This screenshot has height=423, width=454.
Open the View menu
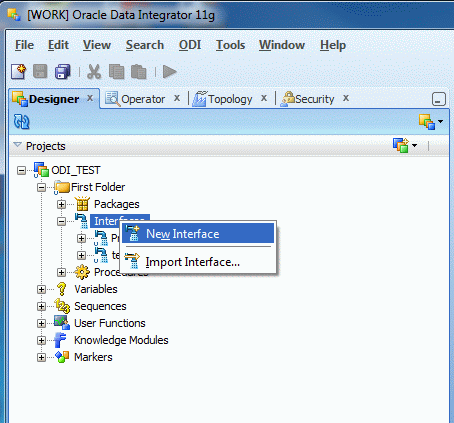coord(97,45)
